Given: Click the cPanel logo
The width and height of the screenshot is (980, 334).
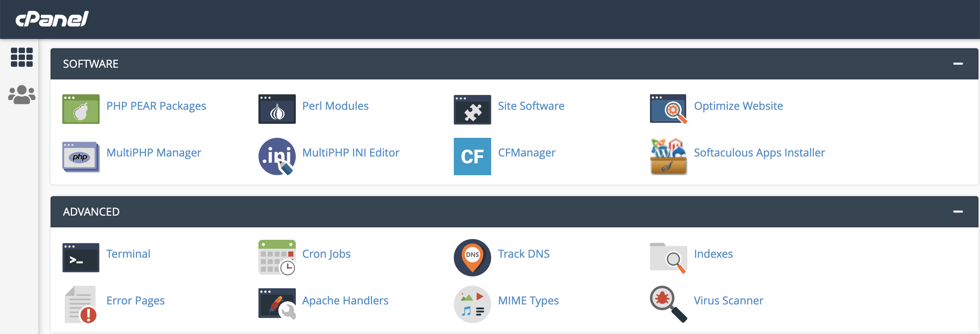Looking at the screenshot, I should 52,19.
